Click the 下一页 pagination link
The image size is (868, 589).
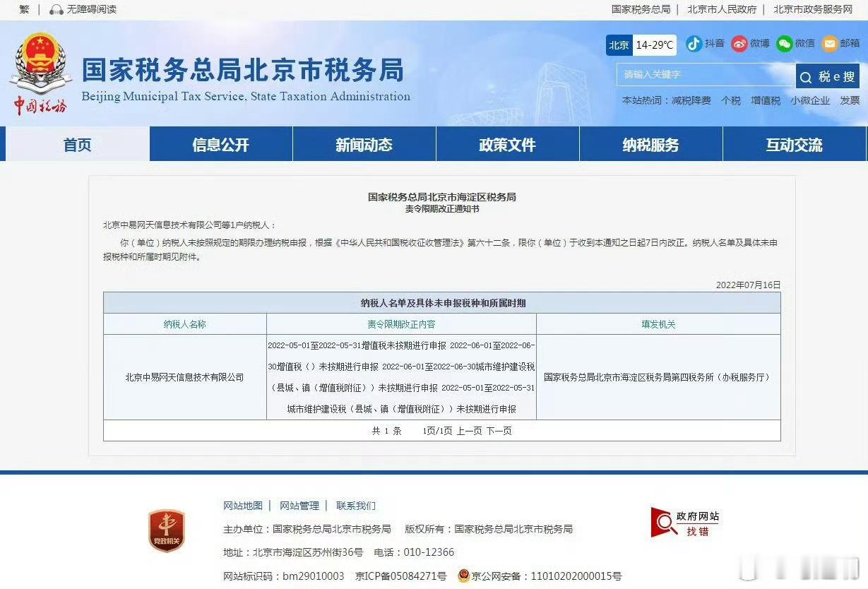coord(499,431)
